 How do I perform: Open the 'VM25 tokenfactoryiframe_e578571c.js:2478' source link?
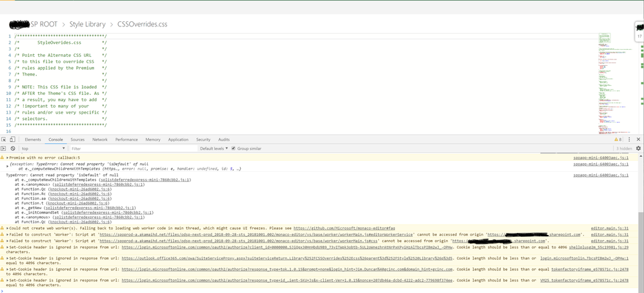pos(585,280)
